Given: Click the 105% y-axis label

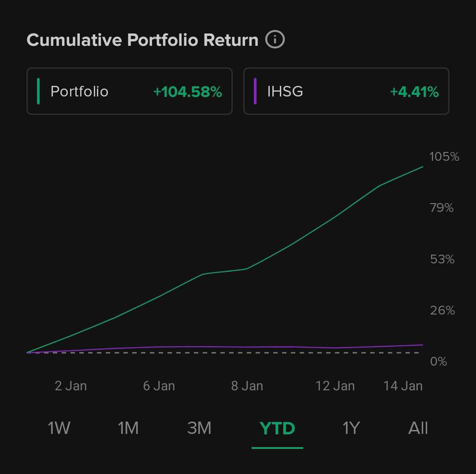Looking at the screenshot, I should (x=444, y=156).
